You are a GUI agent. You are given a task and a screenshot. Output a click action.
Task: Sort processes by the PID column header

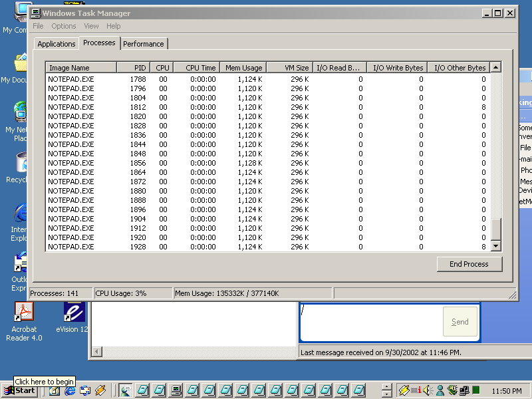[x=133, y=68]
